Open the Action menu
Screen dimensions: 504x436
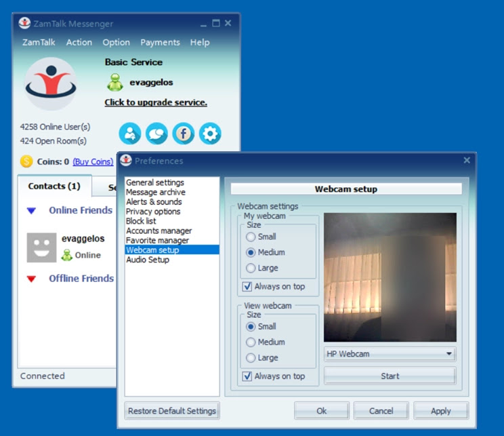coord(79,42)
